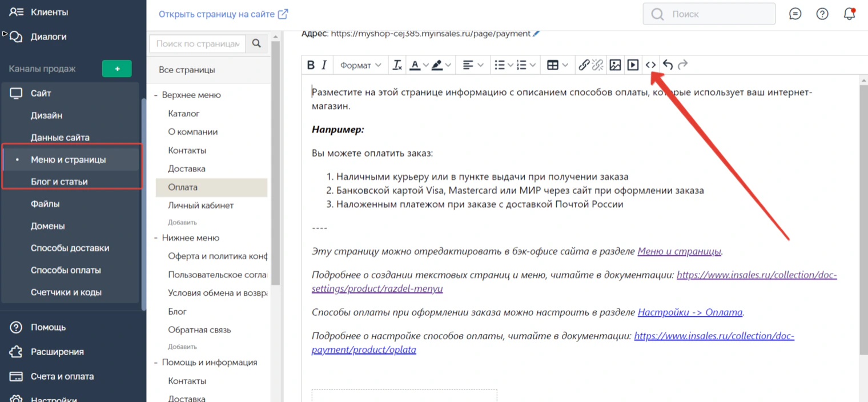Open the help question mark icon at top
The height and width of the screenshot is (402, 868).
pyautogui.click(x=822, y=14)
